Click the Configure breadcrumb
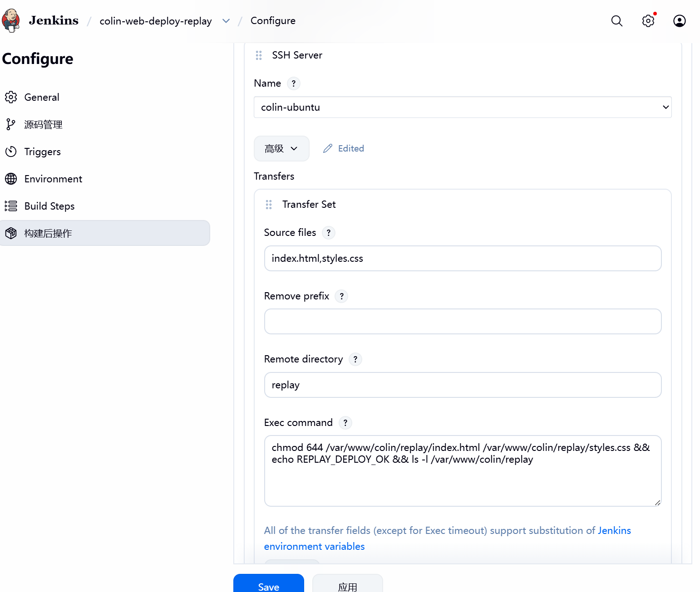The width and height of the screenshot is (700, 592). [273, 21]
